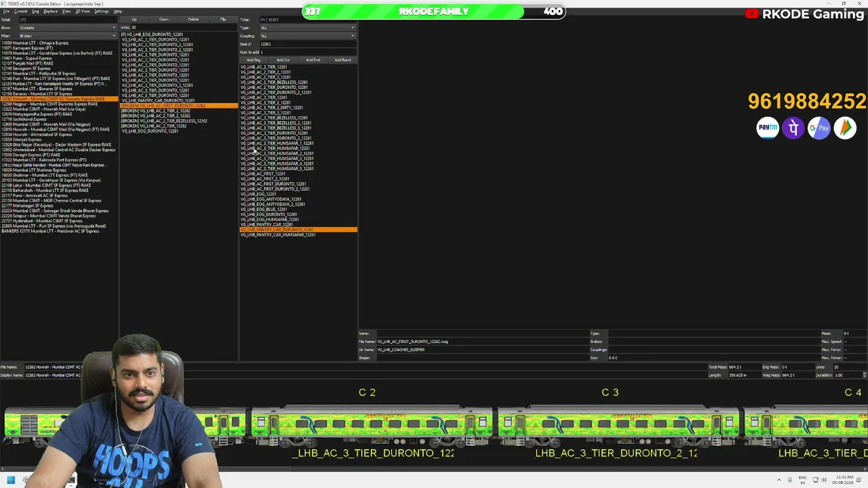The image size is (868, 488).
Task: Select consist 12140 Sewagram SF Express
Action: click(x=60, y=68)
